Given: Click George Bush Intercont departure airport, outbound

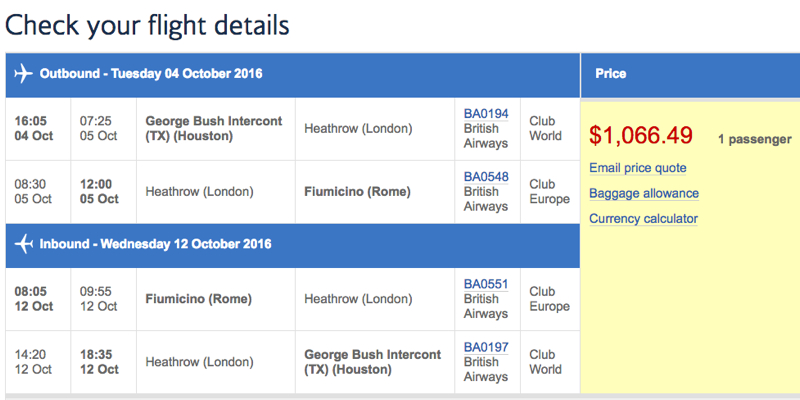Looking at the screenshot, I should (214, 129).
